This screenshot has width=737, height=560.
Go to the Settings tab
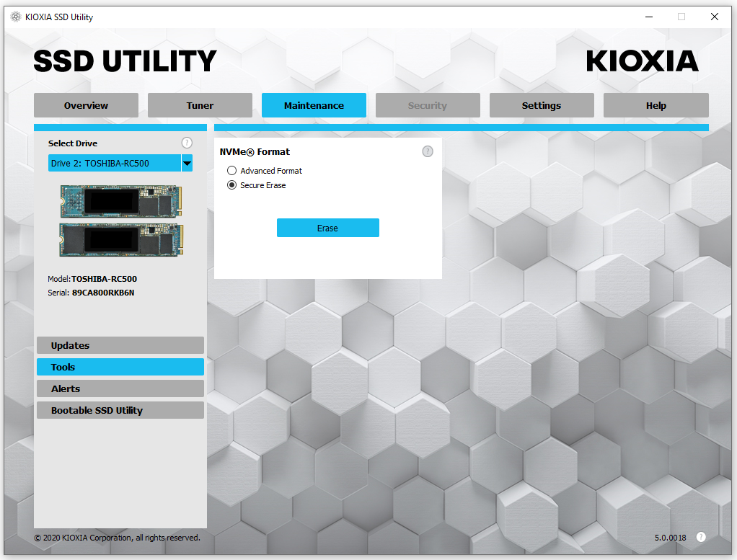[x=542, y=105]
